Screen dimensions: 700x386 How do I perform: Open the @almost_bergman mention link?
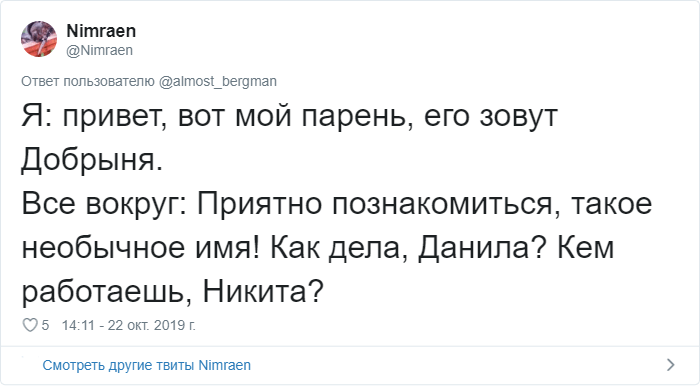[x=218, y=81]
